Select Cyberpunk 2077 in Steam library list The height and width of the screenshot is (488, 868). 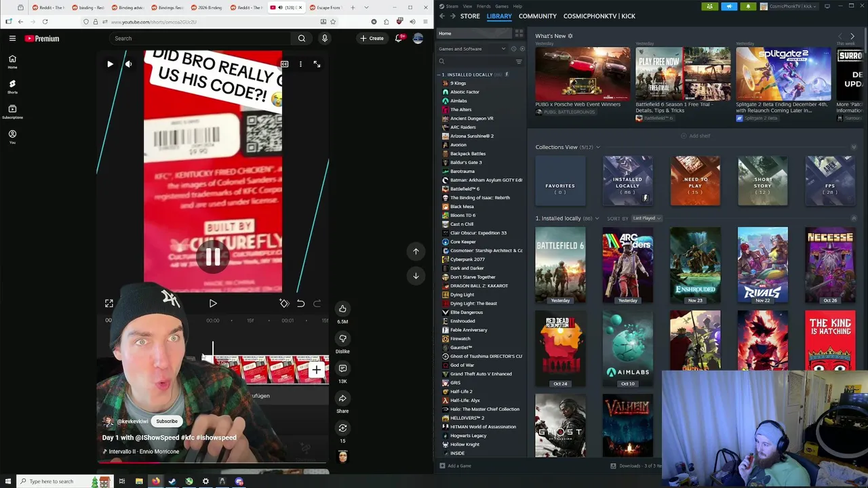click(467, 260)
